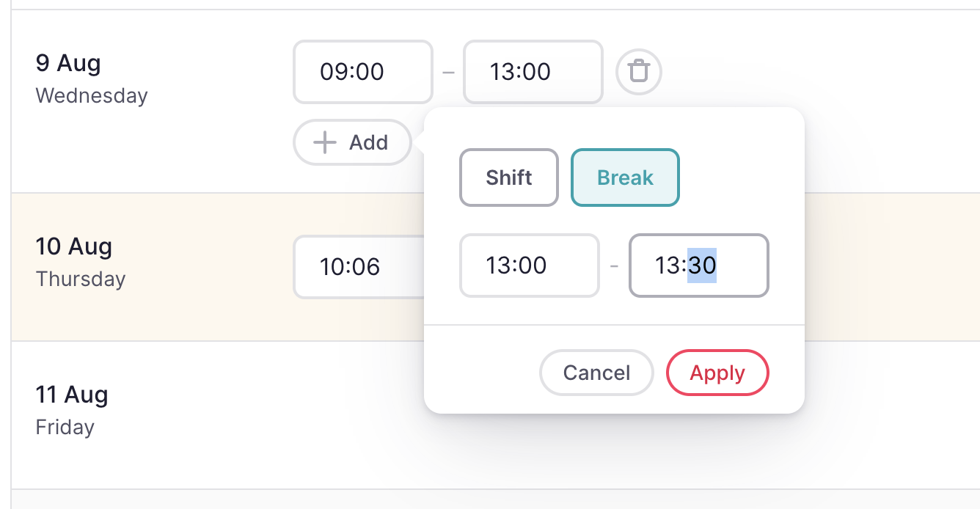Focus the 09:00 start time field
Screen dimensions: 980x509
pyautogui.click(x=362, y=72)
